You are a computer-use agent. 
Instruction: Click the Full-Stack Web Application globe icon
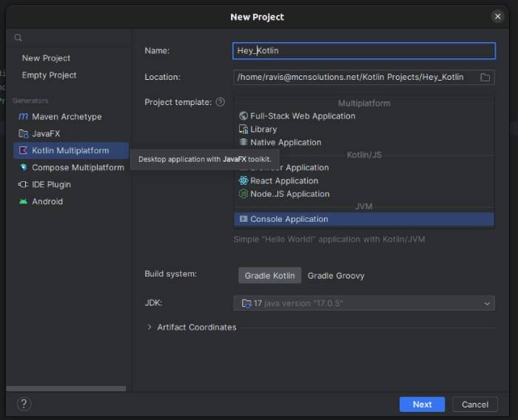tap(243, 116)
